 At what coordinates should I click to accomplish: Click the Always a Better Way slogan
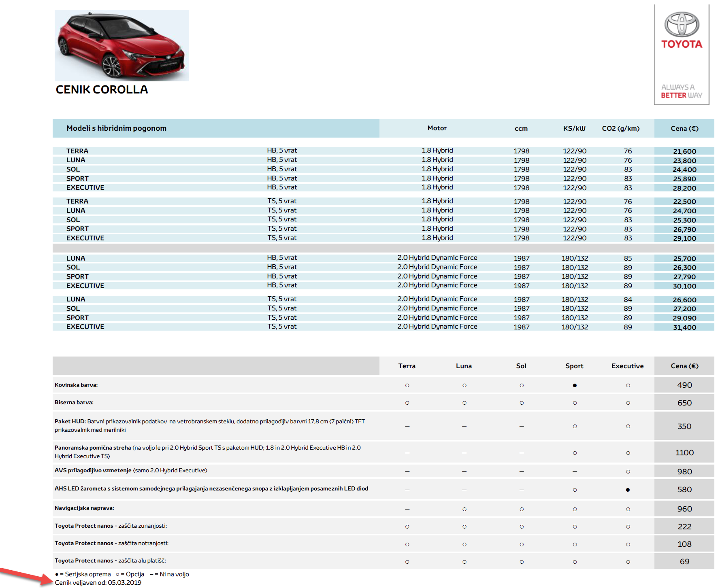682,91
